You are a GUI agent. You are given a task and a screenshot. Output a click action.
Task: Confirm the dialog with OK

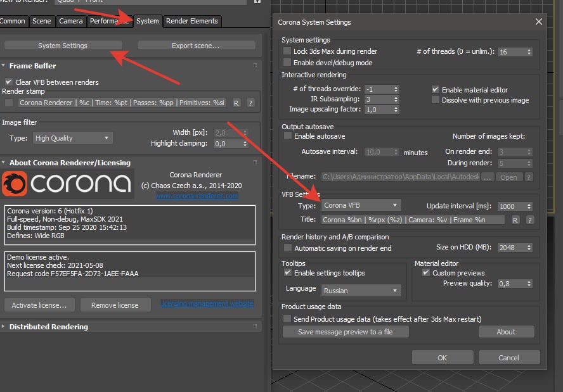(x=443, y=358)
